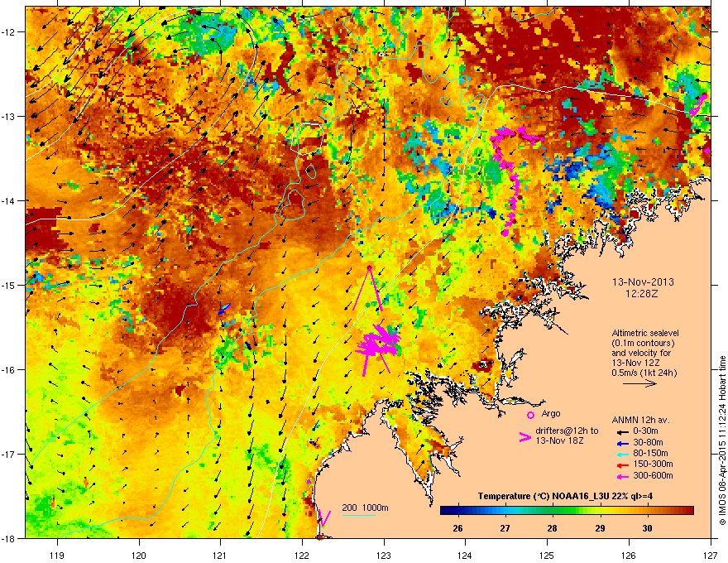Click the Temperature NOAA16_L3U colorbar title
This screenshot has height=563, width=728.
click(x=565, y=496)
